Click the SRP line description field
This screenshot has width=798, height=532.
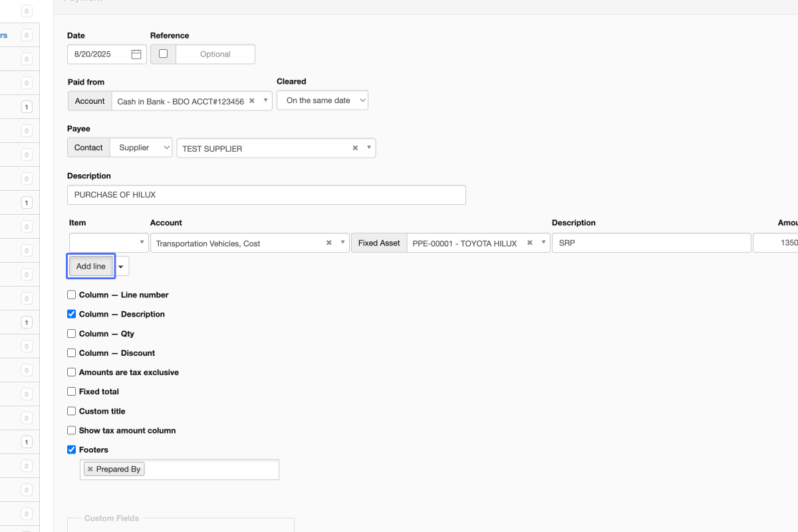click(x=651, y=243)
